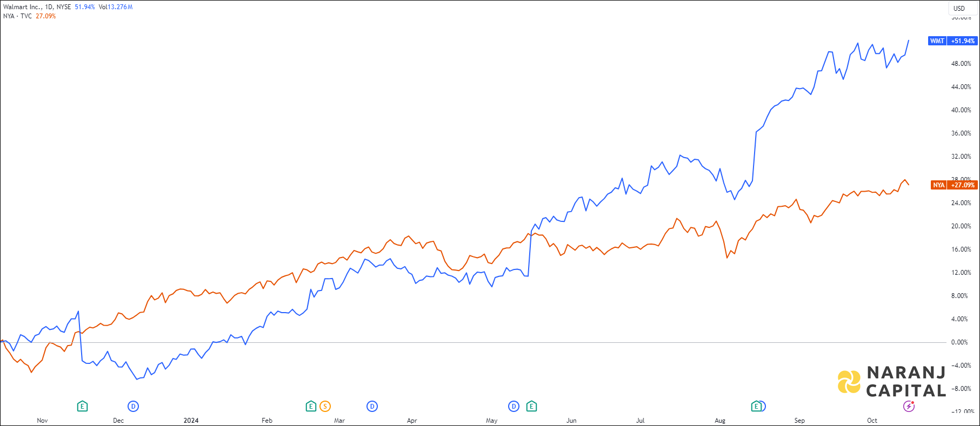
Task: Open the February earnings marker
Action: pyautogui.click(x=311, y=406)
